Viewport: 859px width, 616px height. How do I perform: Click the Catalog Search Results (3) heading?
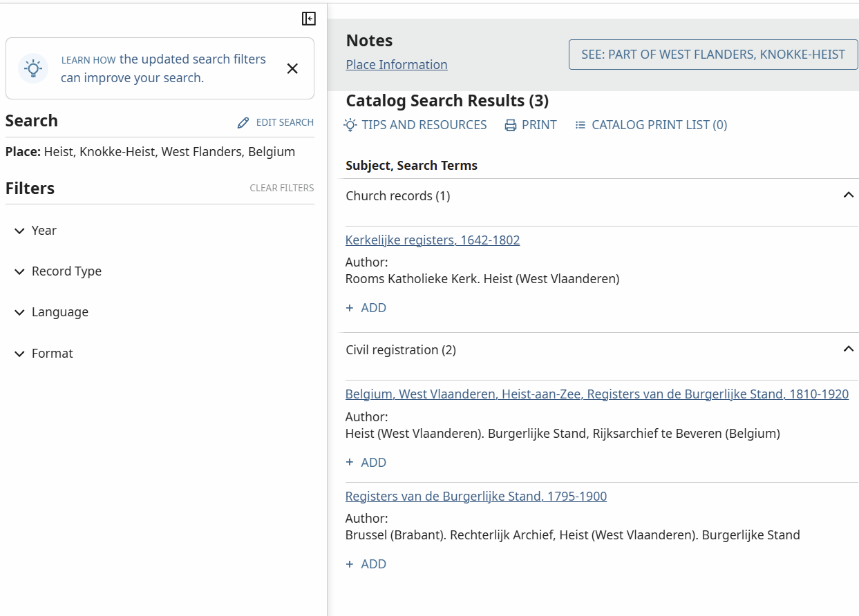tap(447, 101)
